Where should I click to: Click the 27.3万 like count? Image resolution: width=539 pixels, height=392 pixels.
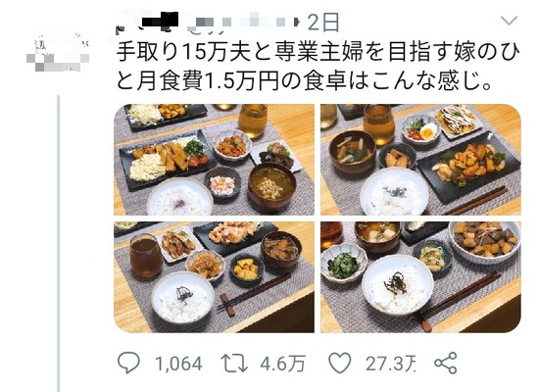[x=390, y=364]
